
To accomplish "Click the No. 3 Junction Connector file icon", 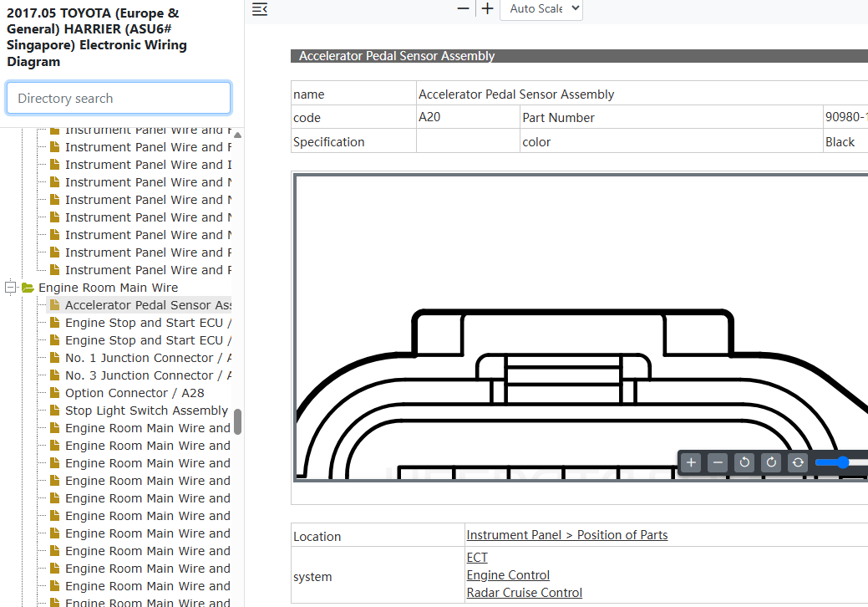I will click(54, 375).
